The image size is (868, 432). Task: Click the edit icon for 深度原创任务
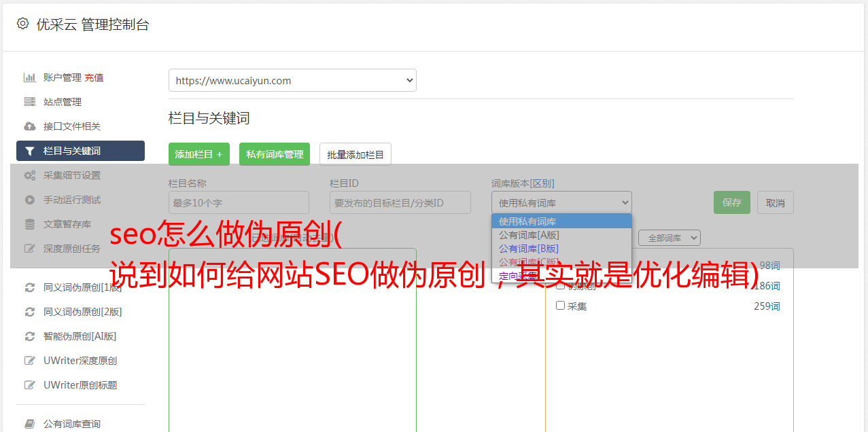coord(29,249)
